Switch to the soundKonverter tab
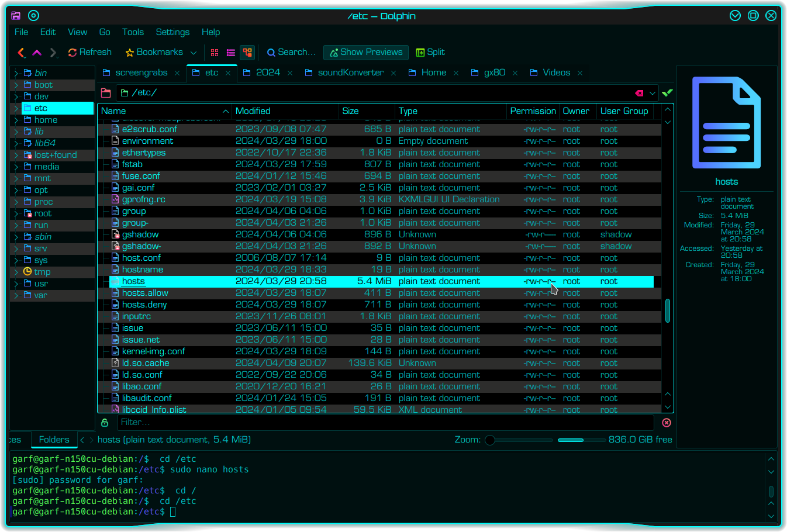Screen dimensions: 787x532 click(x=351, y=72)
